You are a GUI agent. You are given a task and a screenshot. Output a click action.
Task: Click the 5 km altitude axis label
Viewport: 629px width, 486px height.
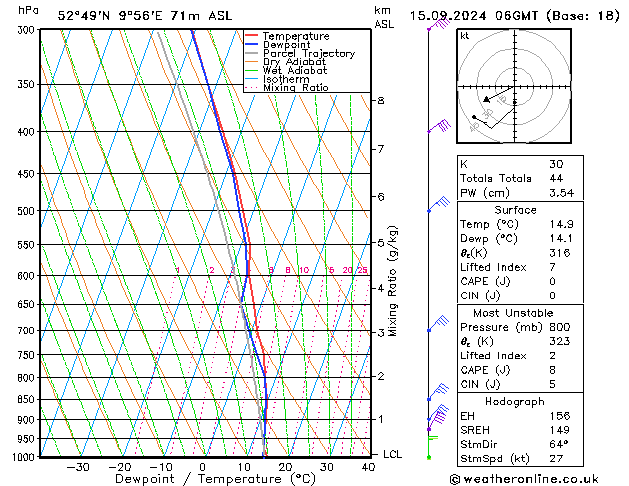tap(381, 243)
